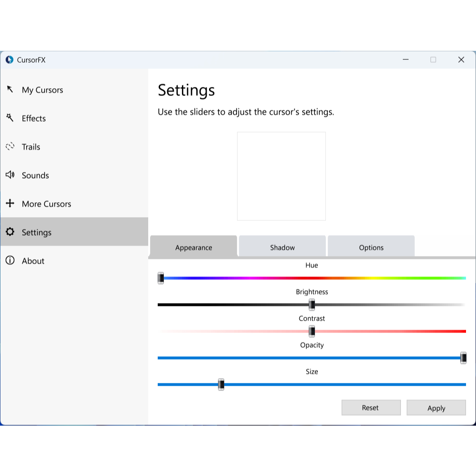The image size is (476, 476).
Task: Click the Settings gear icon
Action: 10,232
